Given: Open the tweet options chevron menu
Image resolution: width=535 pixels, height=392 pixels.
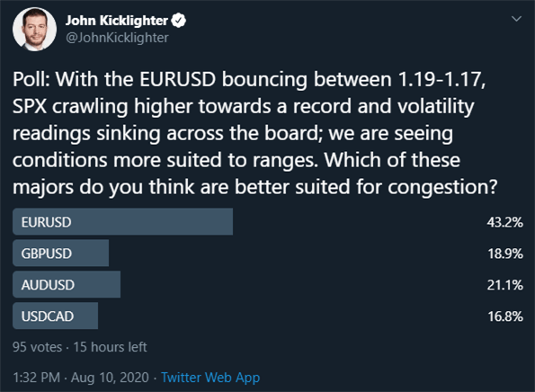Looking at the screenshot, I should pyautogui.click(x=517, y=19).
